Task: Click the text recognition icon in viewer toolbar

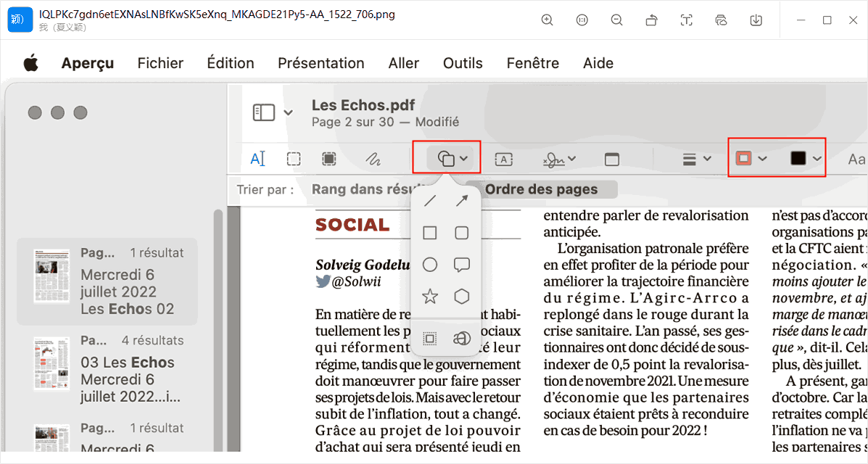Action: pyautogui.click(x=687, y=20)
